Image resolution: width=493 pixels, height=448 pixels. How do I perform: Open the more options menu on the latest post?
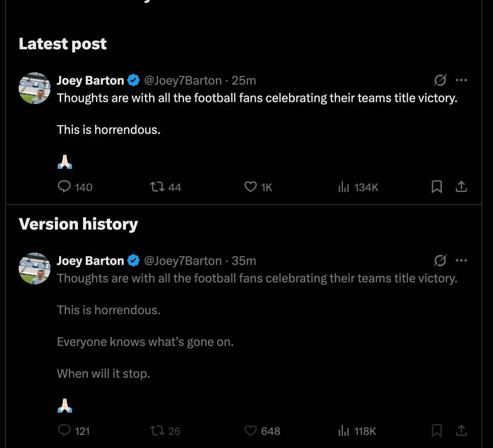pyautogui.click(x=462, y=80)
